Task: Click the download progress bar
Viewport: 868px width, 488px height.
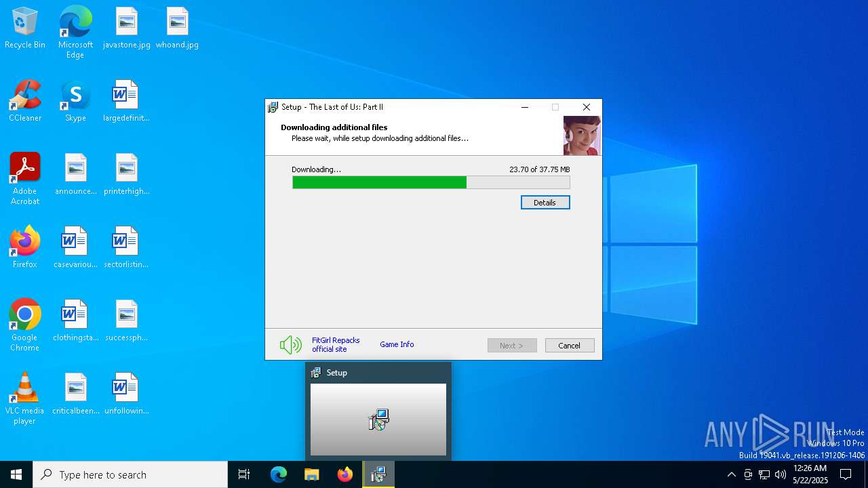Action: 431,182
